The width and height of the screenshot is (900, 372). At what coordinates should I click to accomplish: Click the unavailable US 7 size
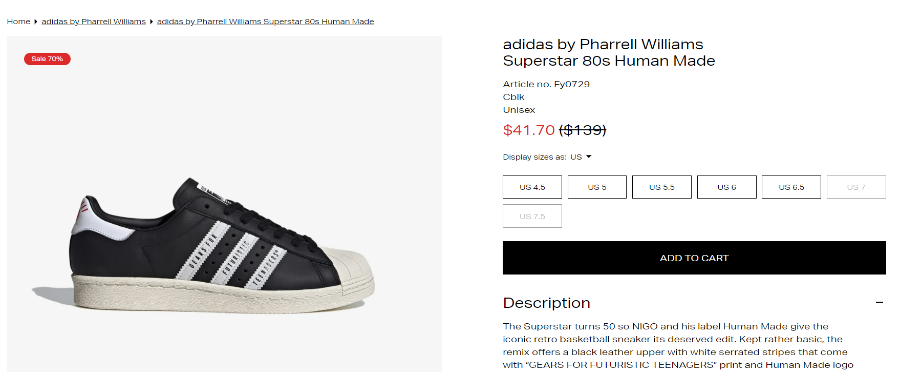point(856,187)
